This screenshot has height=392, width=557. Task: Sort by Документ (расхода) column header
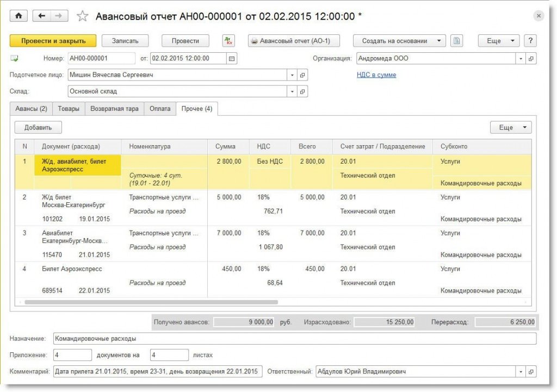tap(77, 147)
